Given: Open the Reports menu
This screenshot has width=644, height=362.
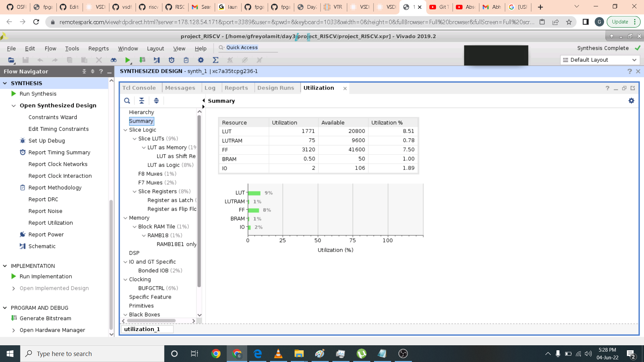Looking at the screenshot, I should [98, 49].
